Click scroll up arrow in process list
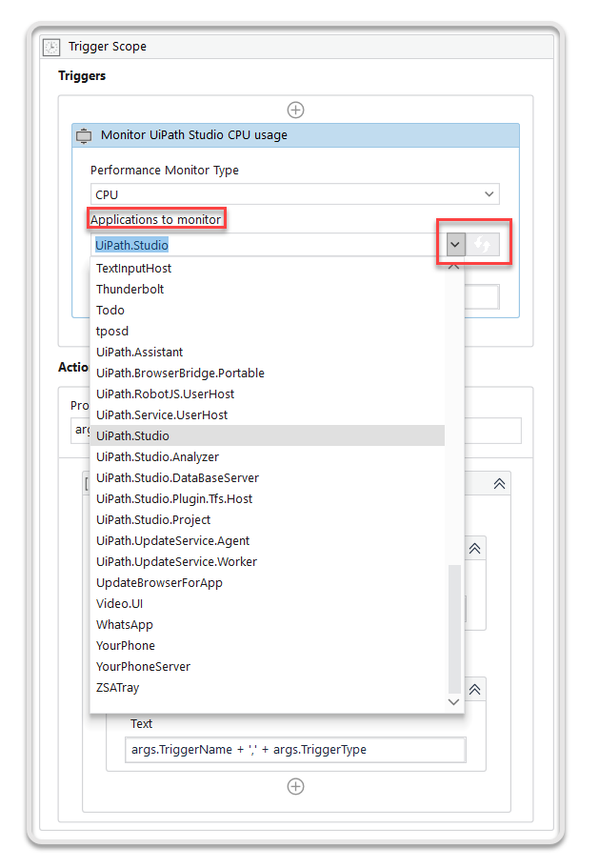This screenshot has height=868, width=599. tap(453, 266)
